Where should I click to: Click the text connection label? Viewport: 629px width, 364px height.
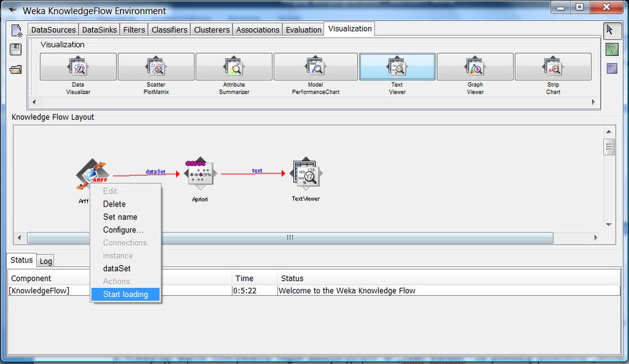coord(257,170)
